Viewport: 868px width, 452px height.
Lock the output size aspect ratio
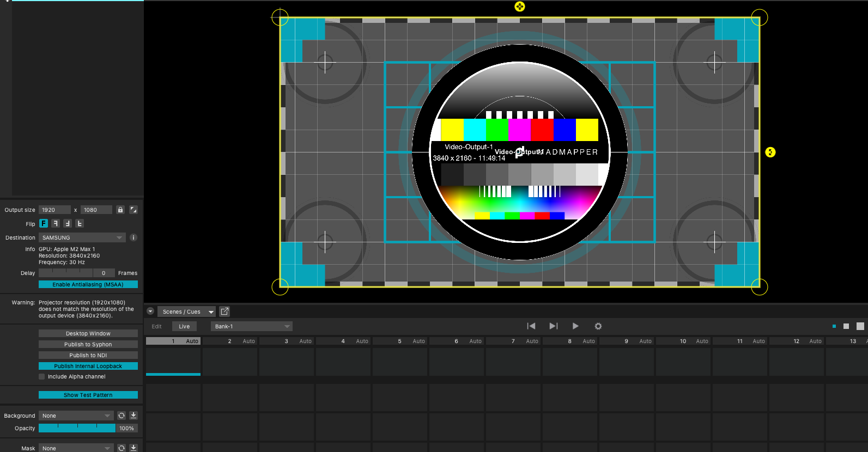point(120,210)
